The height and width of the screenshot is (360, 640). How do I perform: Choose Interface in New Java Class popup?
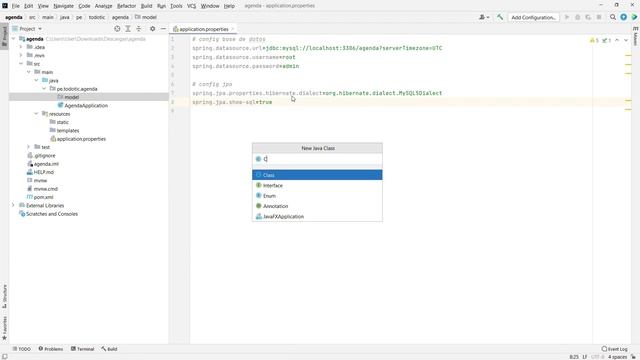pos(317,185)
